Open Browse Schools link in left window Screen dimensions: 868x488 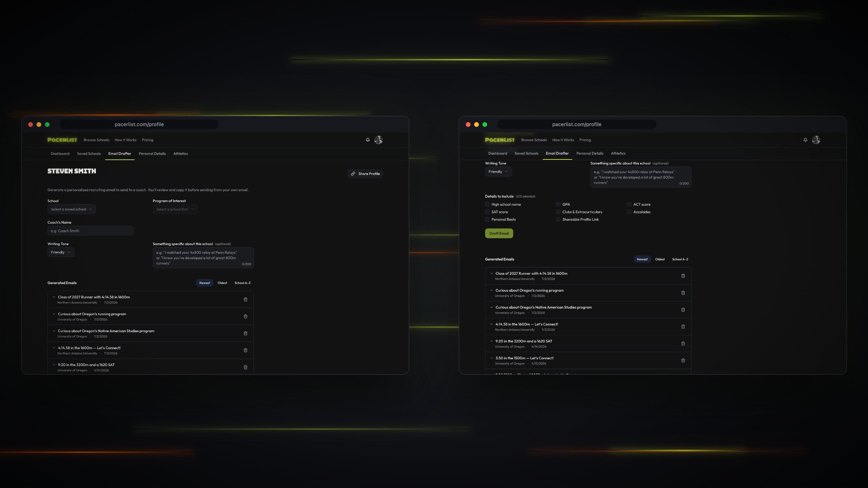pos(96,140)
